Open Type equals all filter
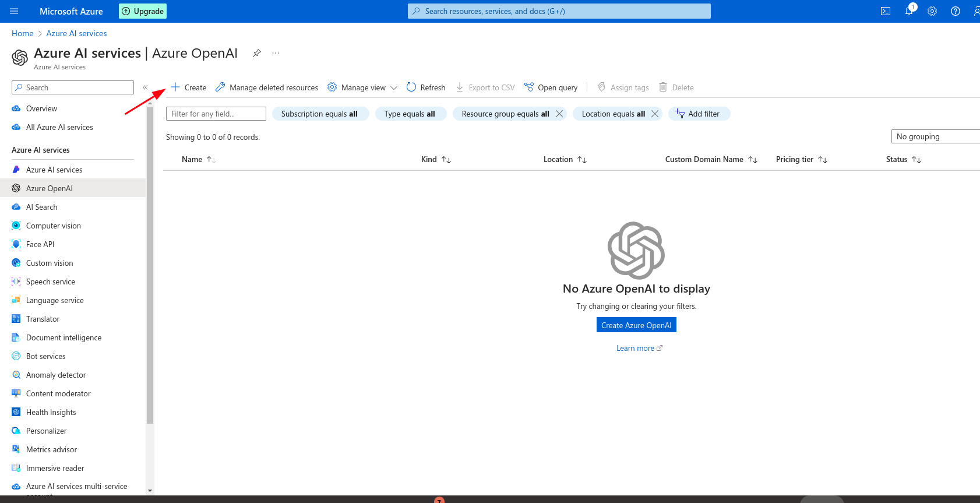 point(410,114)
